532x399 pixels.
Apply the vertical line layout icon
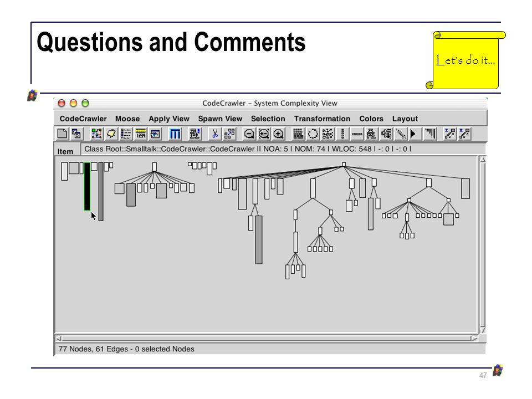coord(342,134)
